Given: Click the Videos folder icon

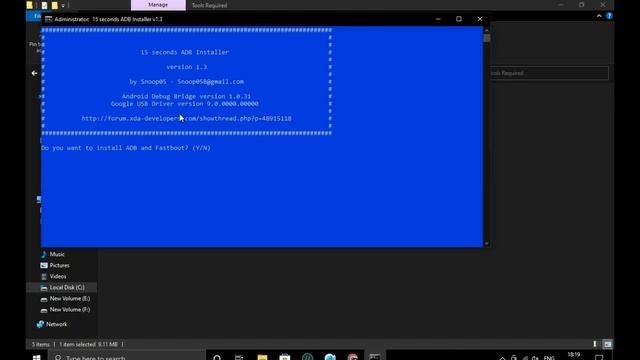Looking at the screenshot, I should point(44,276).
